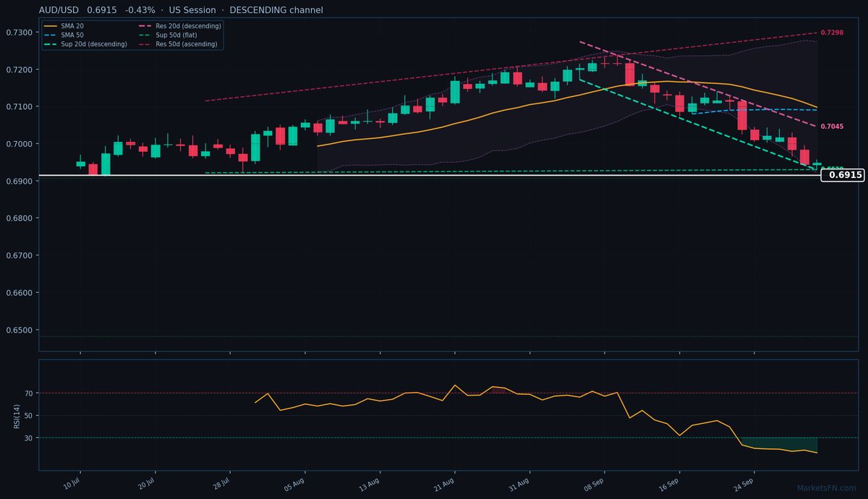Click the 13 Aug date label
This screenshot has width=868, height=499.
370,484
